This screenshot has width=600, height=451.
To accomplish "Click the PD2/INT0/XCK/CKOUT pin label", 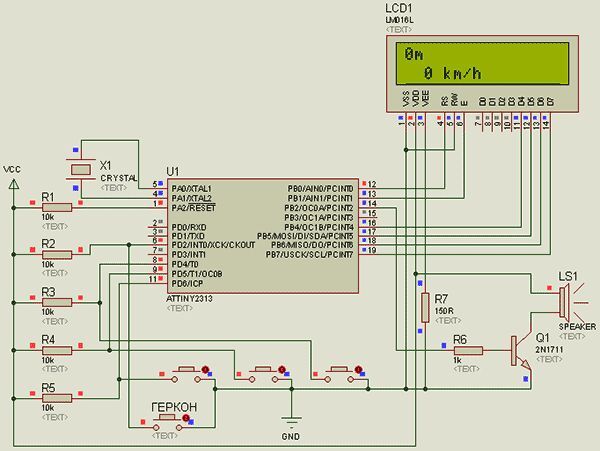I will tap(213, 245).
